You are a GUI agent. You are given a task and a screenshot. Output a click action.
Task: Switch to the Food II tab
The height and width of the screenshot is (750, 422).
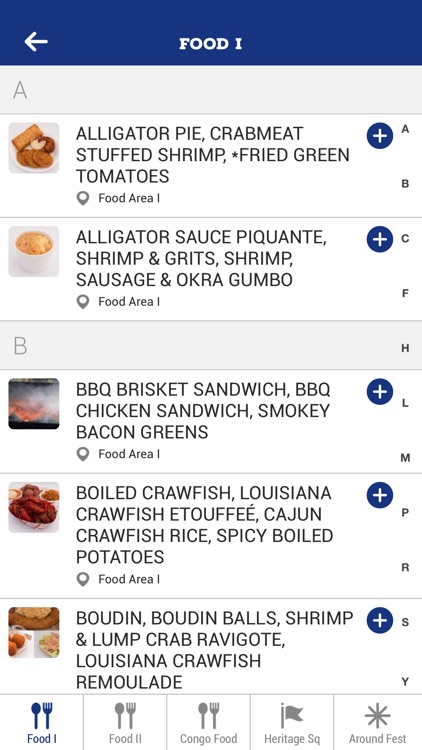point(125,722)
